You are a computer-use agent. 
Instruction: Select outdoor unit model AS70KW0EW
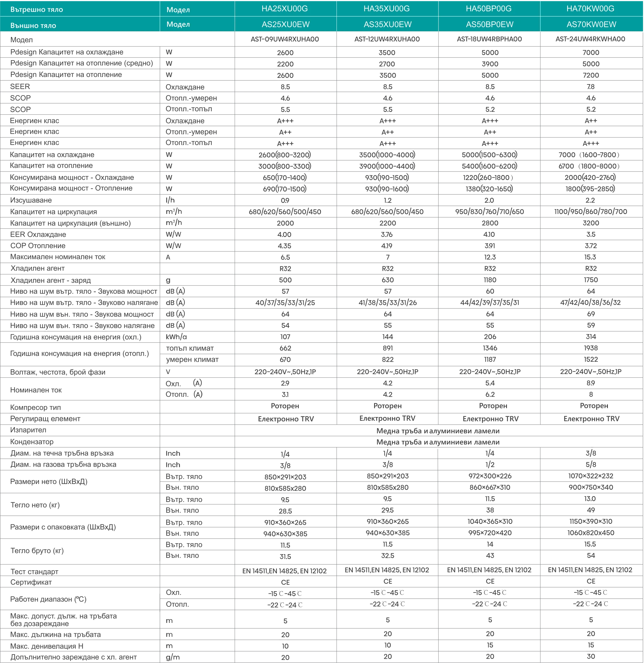591,24
